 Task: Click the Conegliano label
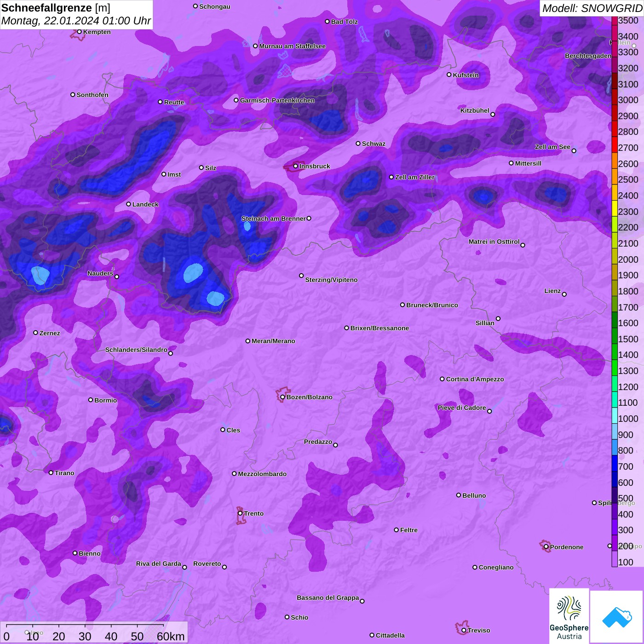pos(496,567)
